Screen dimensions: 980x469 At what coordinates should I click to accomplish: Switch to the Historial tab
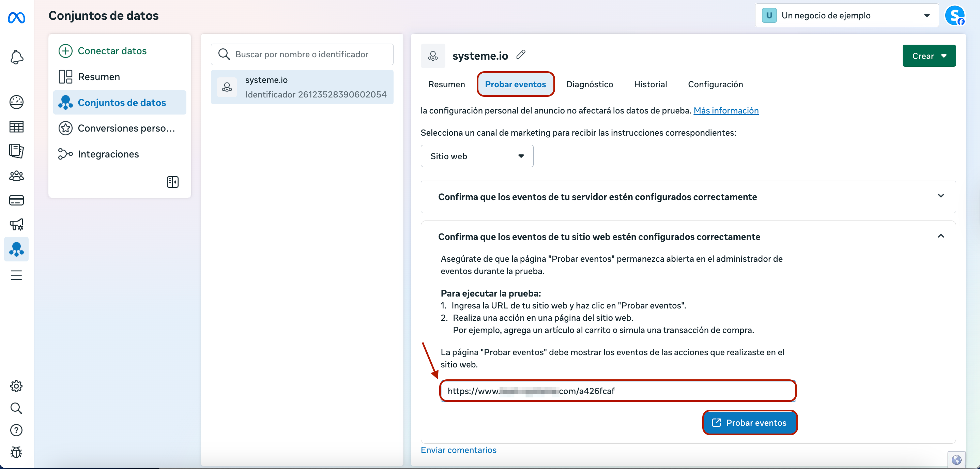coord(650,84)
